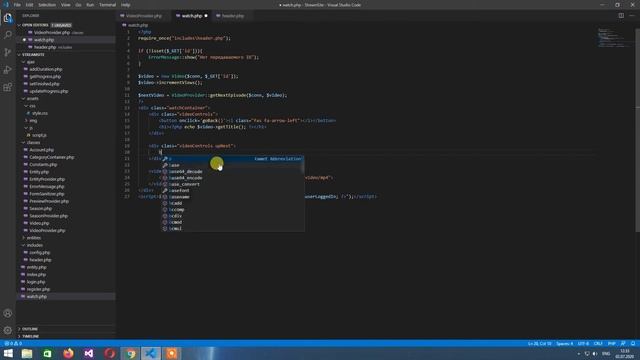
Task: Click the orange recorder app in taskbar
Action: (x=172, y=353)
